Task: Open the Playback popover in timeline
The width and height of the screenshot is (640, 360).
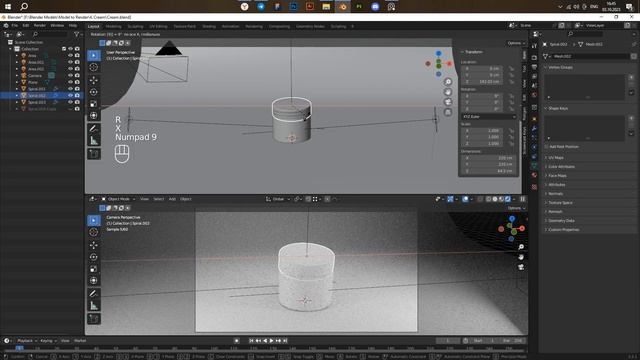Action: pyautogui.click(x=27, y=340)
